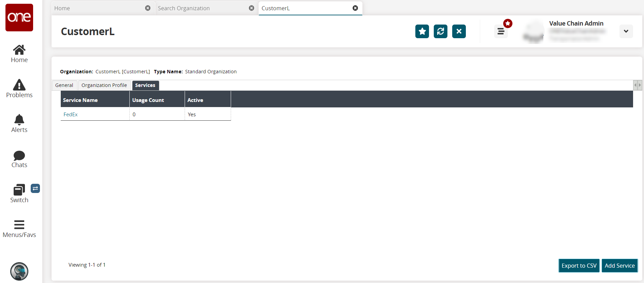Click the user profile avatar
Screen dimensions: 644x283
(533, 32)
